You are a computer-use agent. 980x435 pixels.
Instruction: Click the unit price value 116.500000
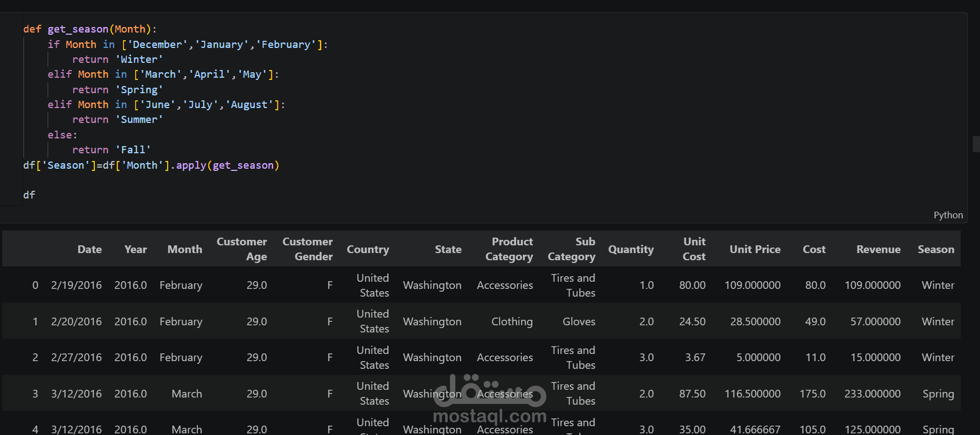coord(752,394)
